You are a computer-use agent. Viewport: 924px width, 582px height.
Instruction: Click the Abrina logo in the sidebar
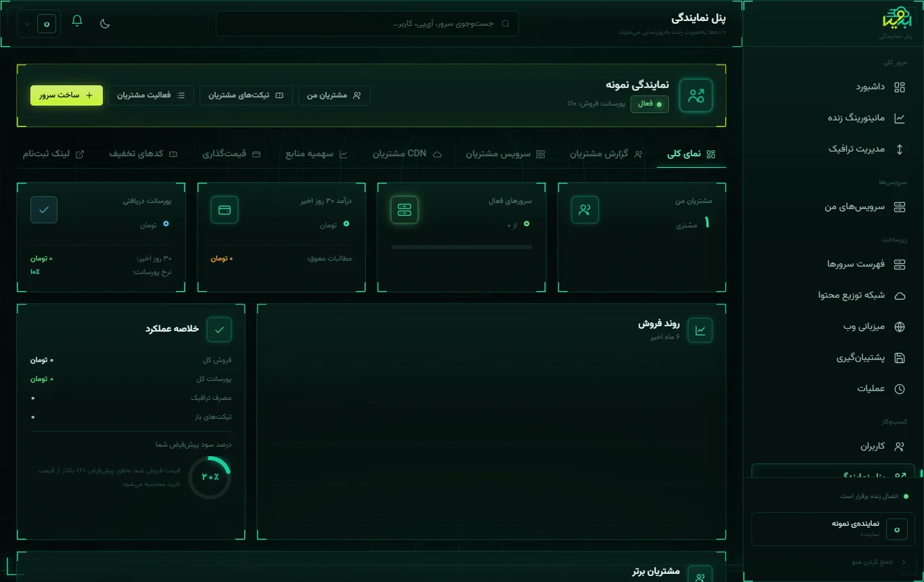[x=898, y=18]
